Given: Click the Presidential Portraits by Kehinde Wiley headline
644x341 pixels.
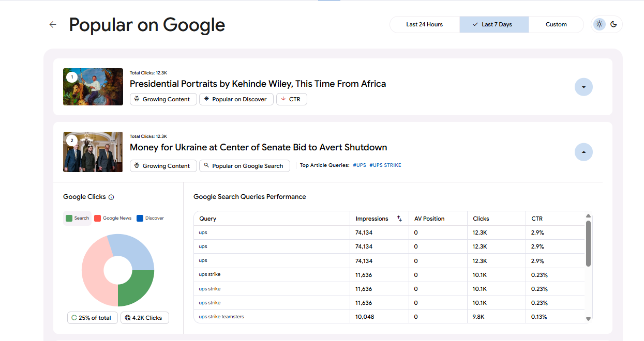Looking at the screenshot, I should pyautogui.click(x=258, y=84).
